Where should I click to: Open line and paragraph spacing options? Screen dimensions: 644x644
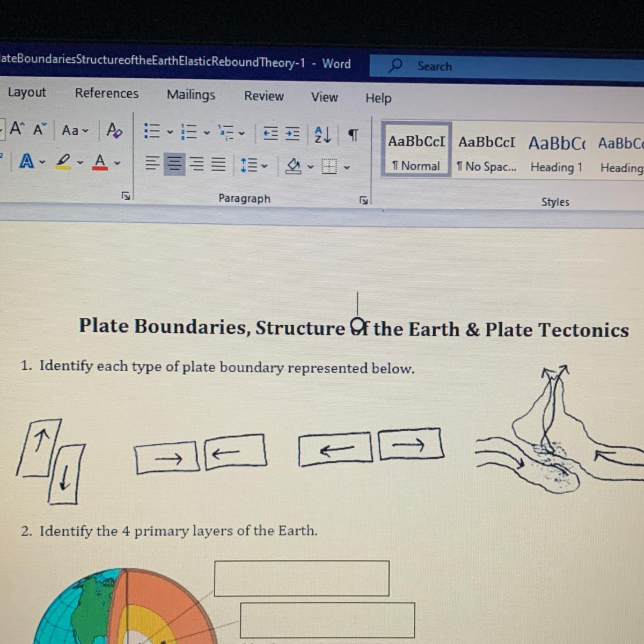click(254, 165)
